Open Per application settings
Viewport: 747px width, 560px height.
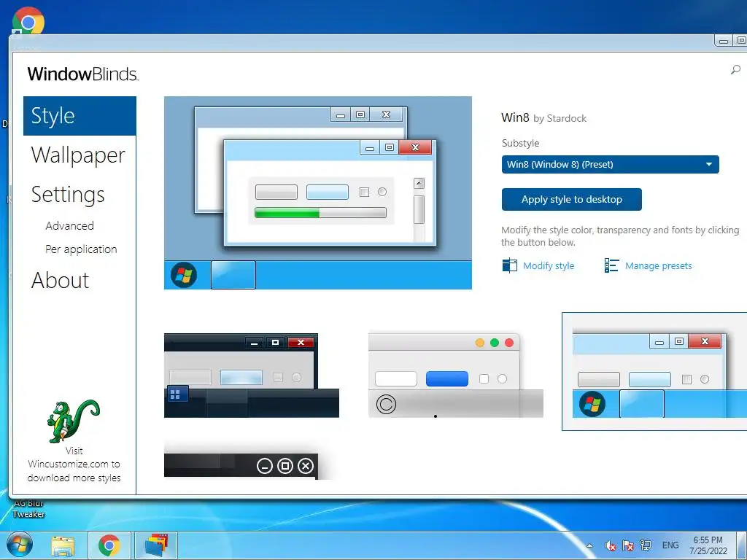(81, 249)
